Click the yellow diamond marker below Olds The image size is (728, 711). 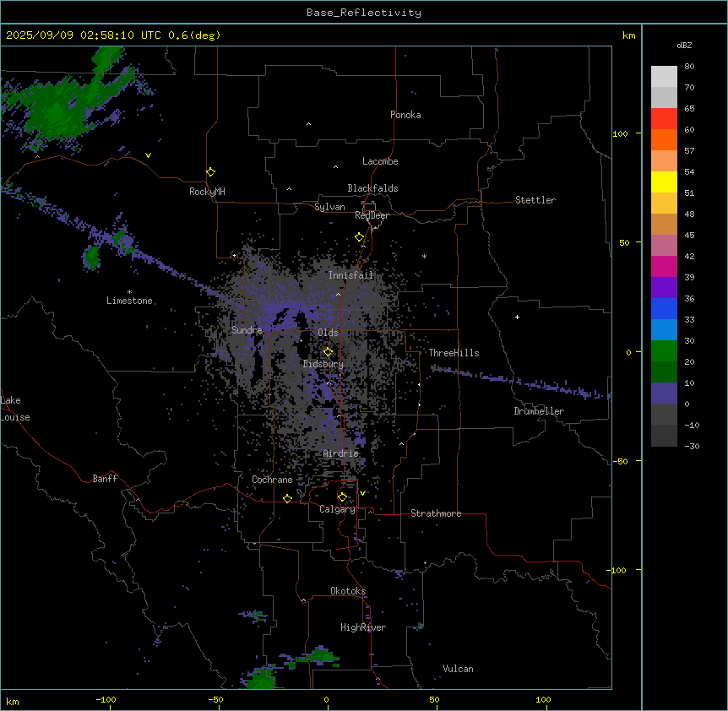[x=328, y=352]
